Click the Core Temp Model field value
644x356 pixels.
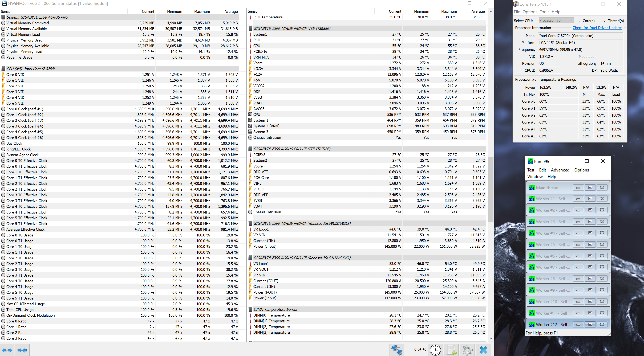(581, 36)
